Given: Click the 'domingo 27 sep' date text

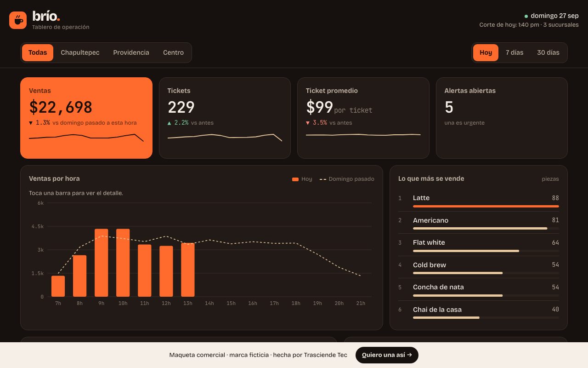Looking at the screenshot, I should point(554,16).
